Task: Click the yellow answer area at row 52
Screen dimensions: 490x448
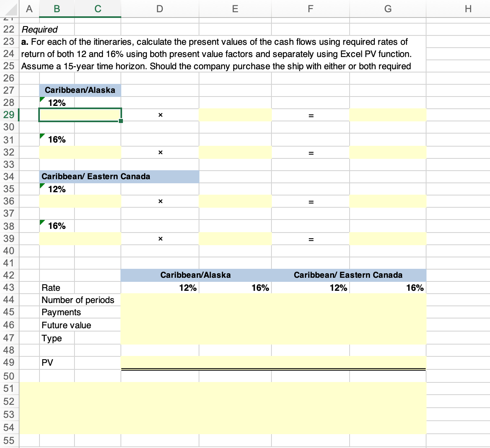Action: click(223, 402)
